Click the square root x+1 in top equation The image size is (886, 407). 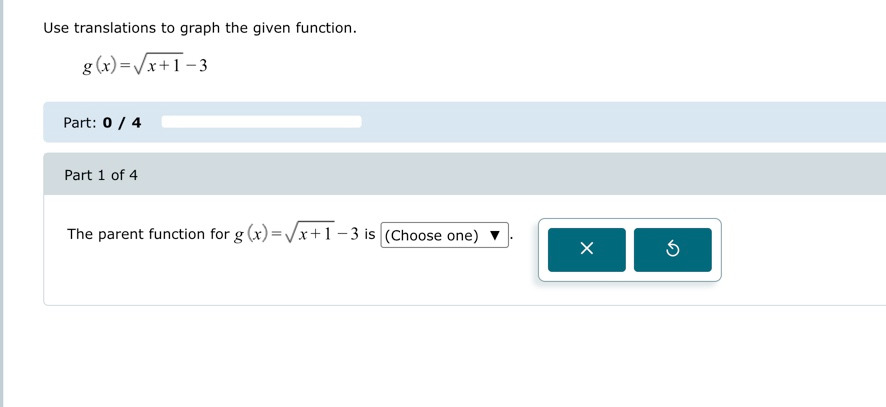[x=158, y=66]
